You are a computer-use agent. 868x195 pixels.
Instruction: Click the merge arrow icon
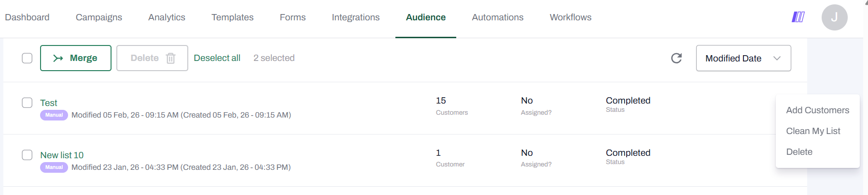58,58
